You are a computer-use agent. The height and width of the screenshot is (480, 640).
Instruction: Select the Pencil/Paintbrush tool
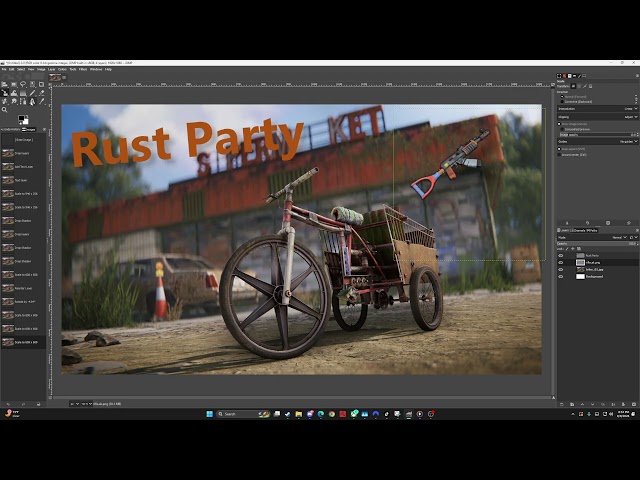click(32, 93)
